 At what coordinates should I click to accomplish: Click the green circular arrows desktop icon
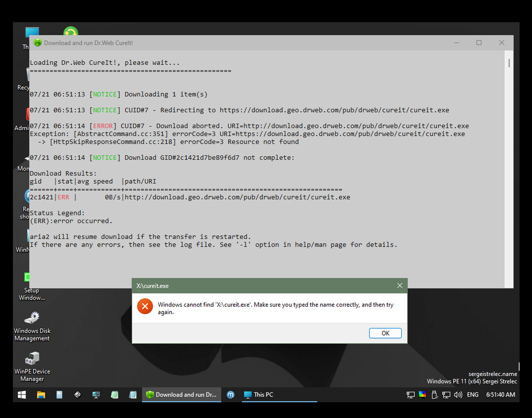click(71, 31)
